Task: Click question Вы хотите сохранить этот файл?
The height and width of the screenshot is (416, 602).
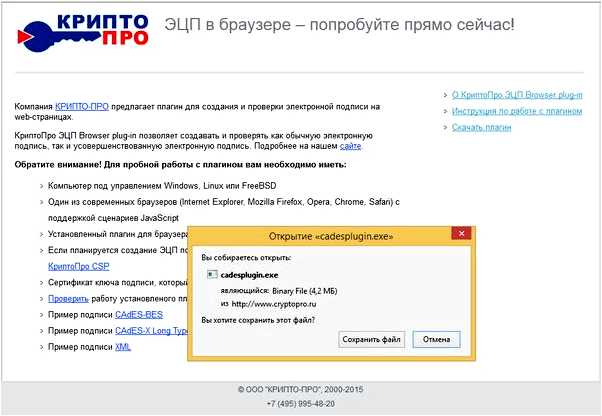Action: 258,320
